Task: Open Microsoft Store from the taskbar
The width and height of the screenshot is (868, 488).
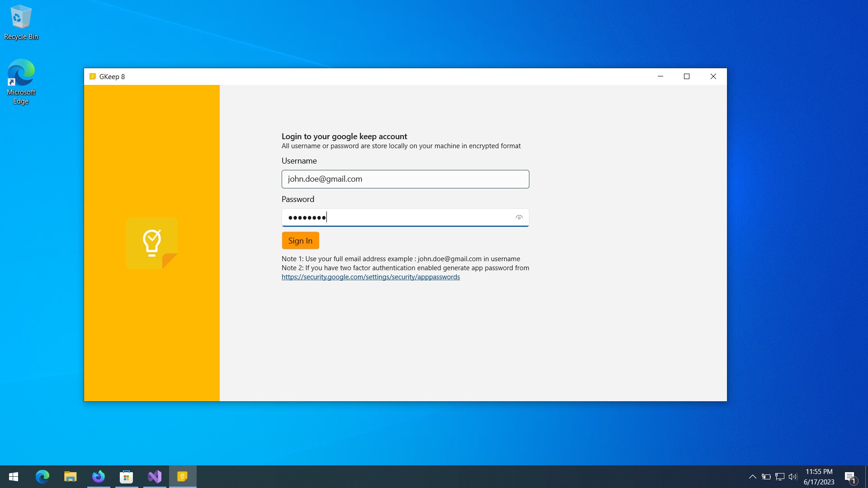Action: pos(127,477)
